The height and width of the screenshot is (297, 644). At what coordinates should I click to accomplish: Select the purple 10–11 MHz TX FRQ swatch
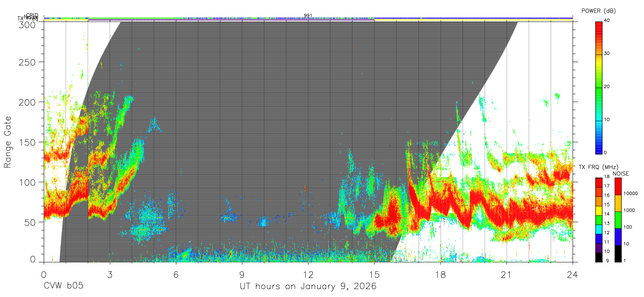(598, 248)
